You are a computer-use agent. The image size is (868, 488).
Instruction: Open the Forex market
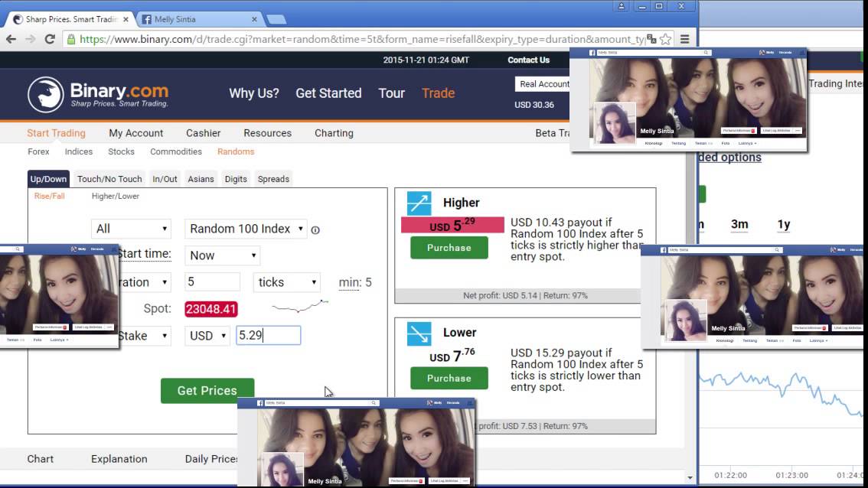pyautogui.click(x=38, y=151)
